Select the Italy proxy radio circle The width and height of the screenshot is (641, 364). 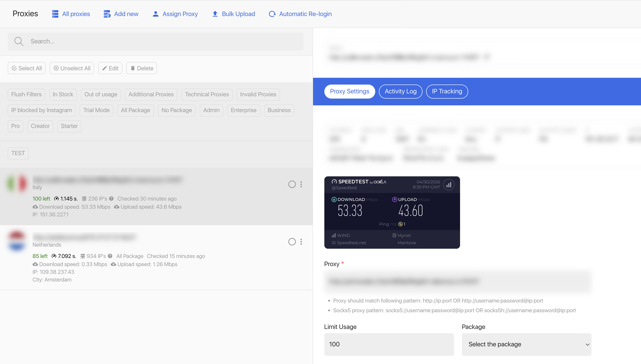[x=292, y=184]
